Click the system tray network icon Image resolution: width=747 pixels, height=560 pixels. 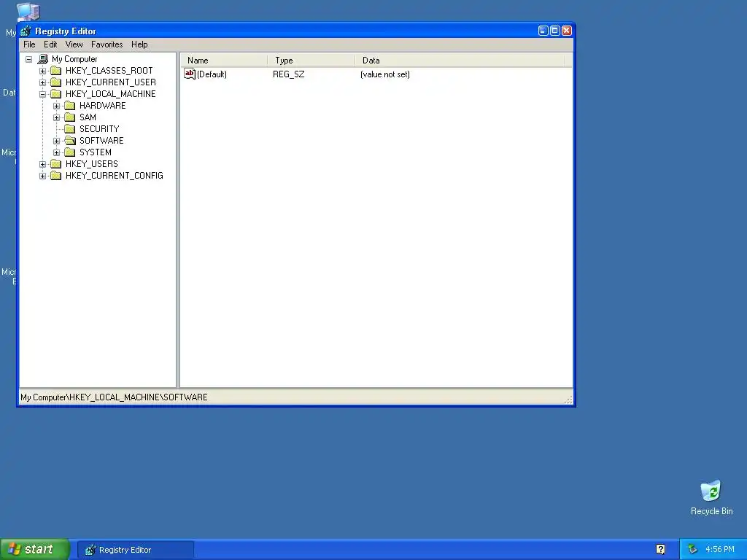692,550
